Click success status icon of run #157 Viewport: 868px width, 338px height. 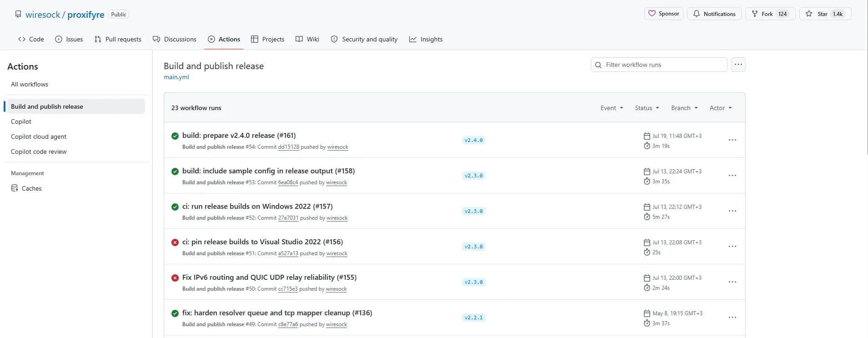pos(175,207)
